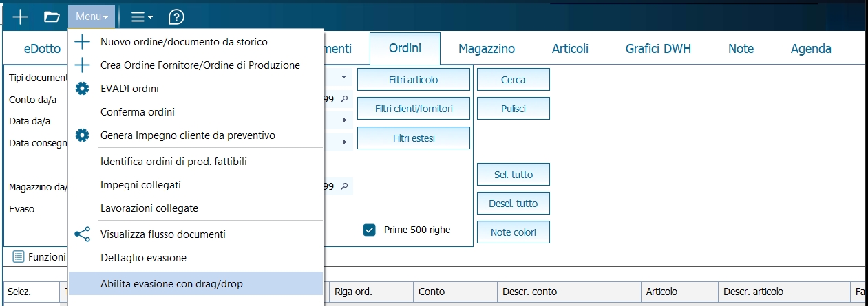Click the Note colori button

(x=513, y=232)
